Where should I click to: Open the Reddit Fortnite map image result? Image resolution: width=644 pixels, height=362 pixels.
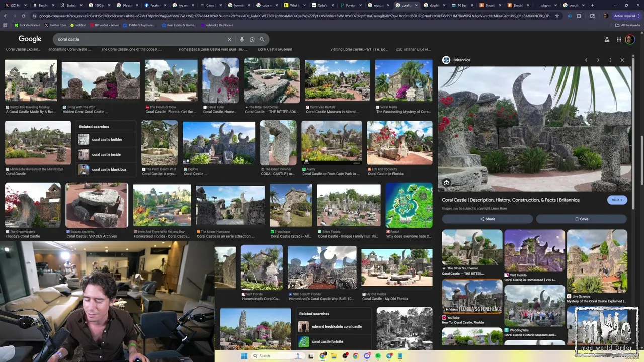click(x=409, y=206)
